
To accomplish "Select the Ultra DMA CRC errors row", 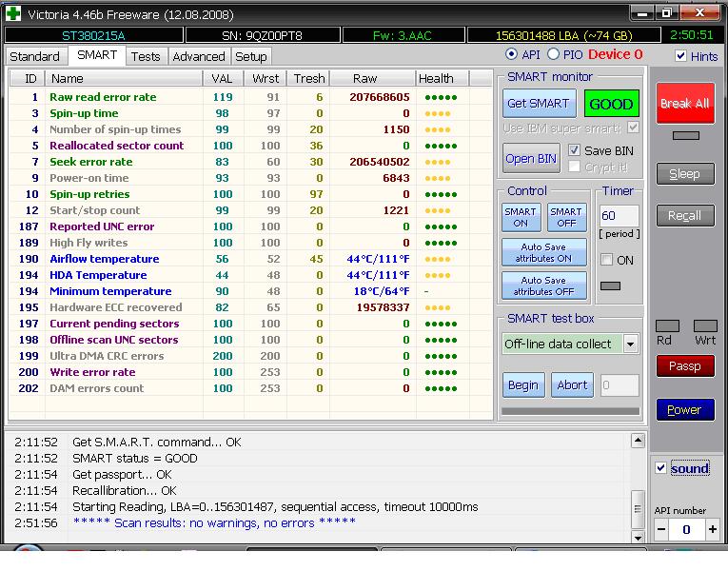I will 250,356.
